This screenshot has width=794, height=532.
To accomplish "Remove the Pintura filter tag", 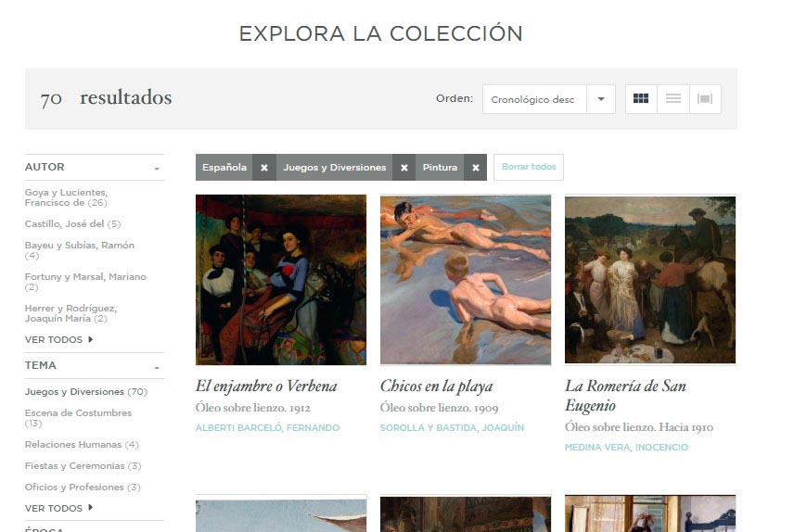I will click(x=476, y=168).
